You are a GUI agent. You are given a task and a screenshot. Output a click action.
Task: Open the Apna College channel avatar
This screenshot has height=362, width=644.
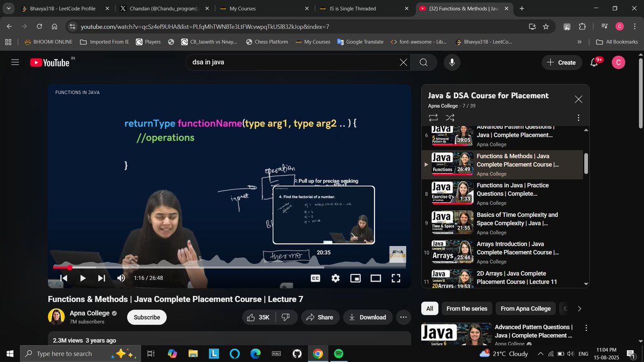pos(56,317)
